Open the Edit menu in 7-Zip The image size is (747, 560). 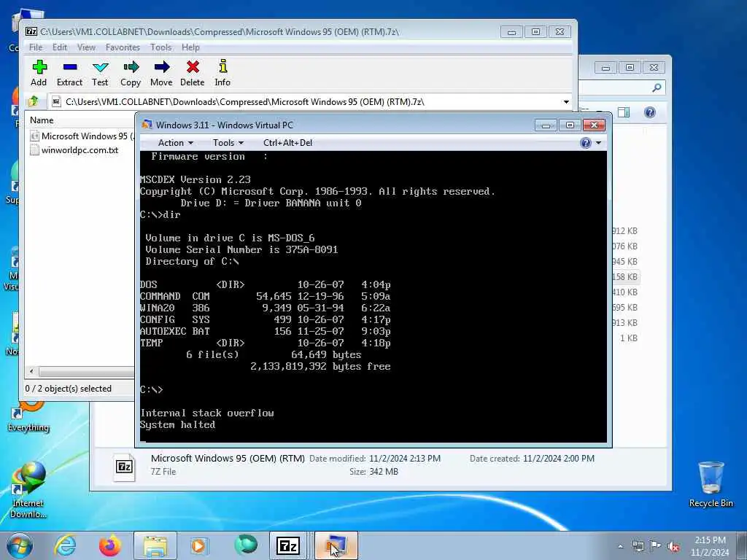60,47
